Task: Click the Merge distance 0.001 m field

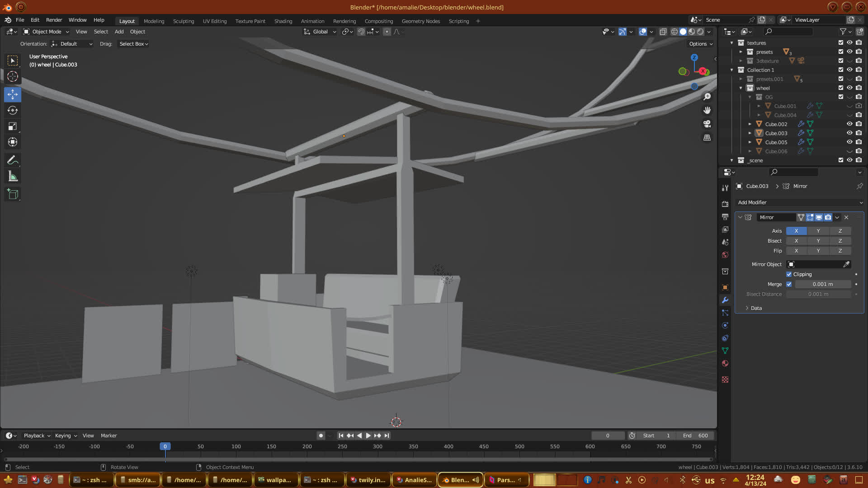Action: point(822,284)
